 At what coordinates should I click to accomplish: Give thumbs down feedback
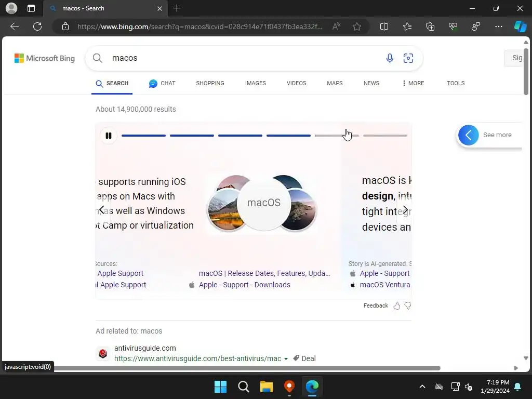pos(407,305)
